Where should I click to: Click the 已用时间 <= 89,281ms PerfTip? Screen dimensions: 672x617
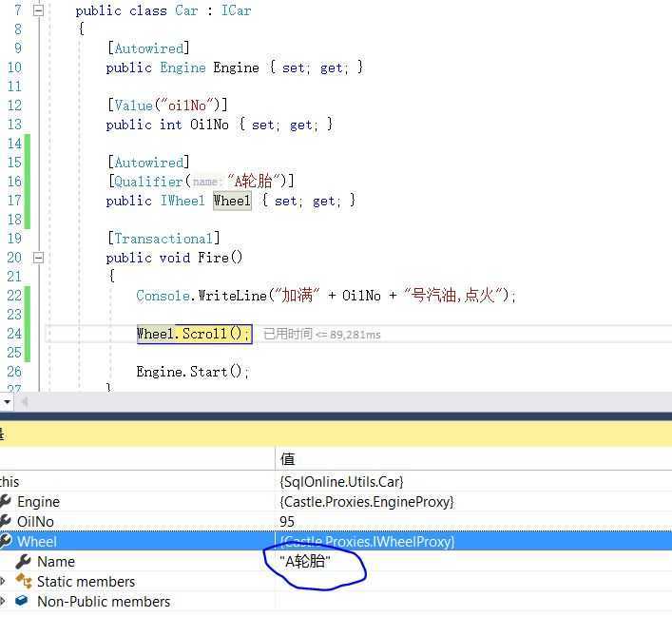coord(322,334)
